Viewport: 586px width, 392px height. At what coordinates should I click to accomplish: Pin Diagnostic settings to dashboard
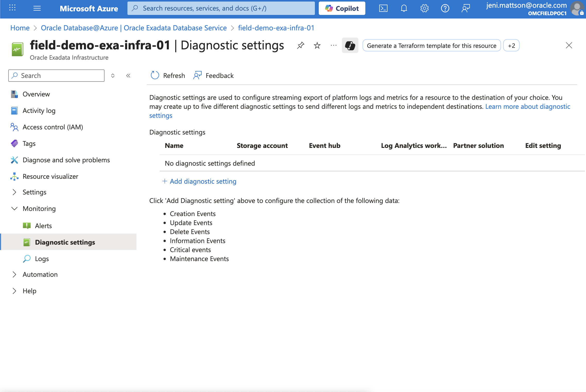(x=300, y=46)
